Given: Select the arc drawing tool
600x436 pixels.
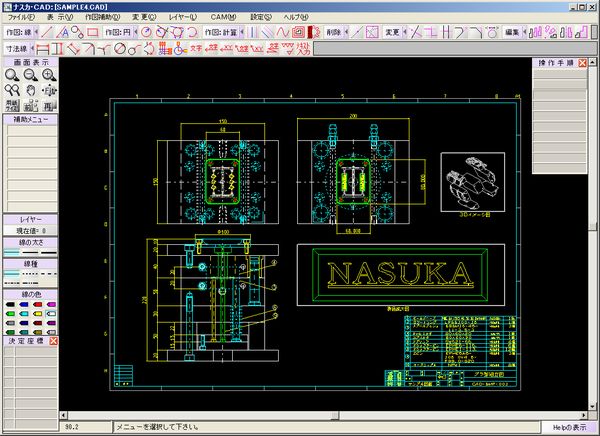Looking at the screenshot, I should pyautogui.click(x=192, y=32).
